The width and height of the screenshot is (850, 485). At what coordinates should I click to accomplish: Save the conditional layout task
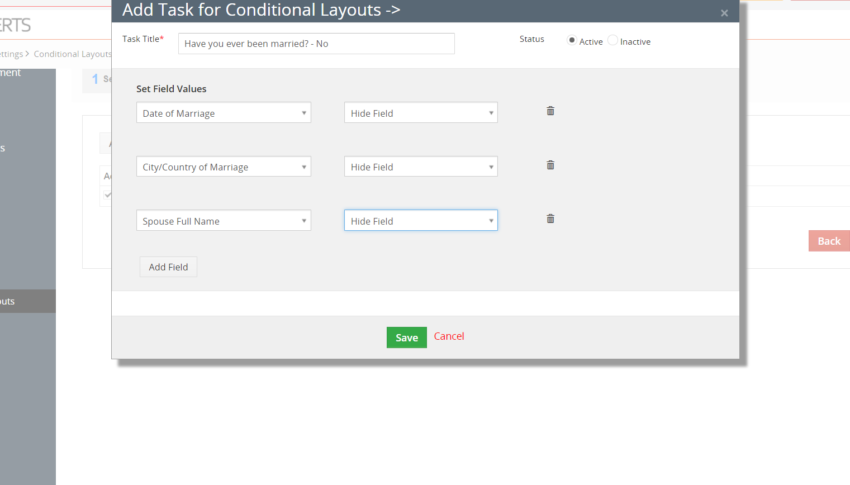(x=407, y=337)
